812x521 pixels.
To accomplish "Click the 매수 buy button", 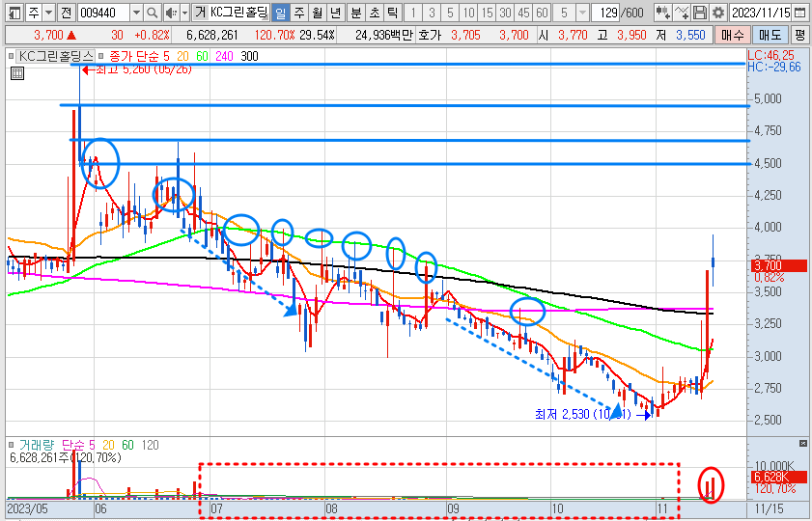I will coord(732,35).
